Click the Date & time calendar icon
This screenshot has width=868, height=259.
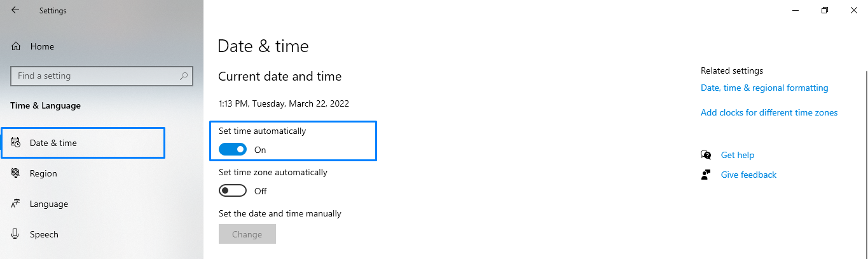coord(16,143)
